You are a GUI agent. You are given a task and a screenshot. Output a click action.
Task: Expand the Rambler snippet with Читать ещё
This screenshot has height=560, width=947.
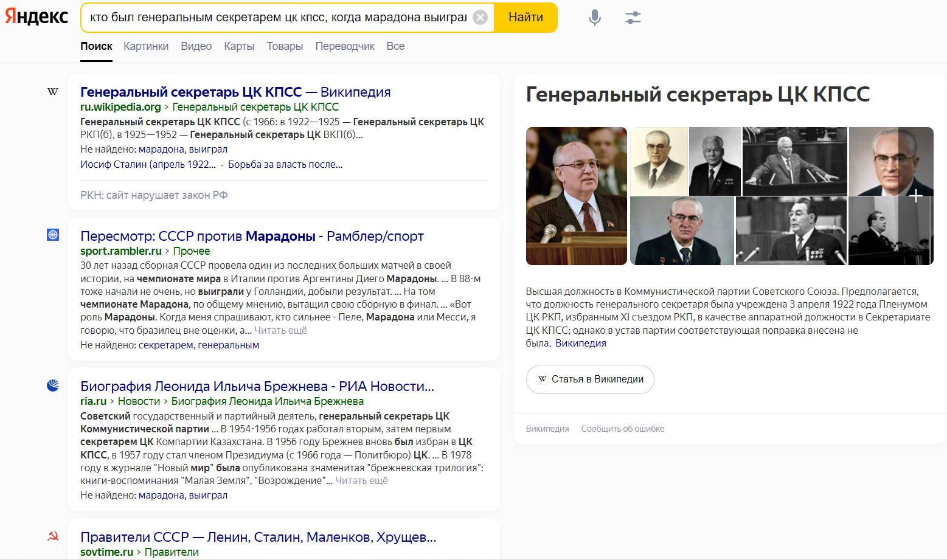(280, 330)
